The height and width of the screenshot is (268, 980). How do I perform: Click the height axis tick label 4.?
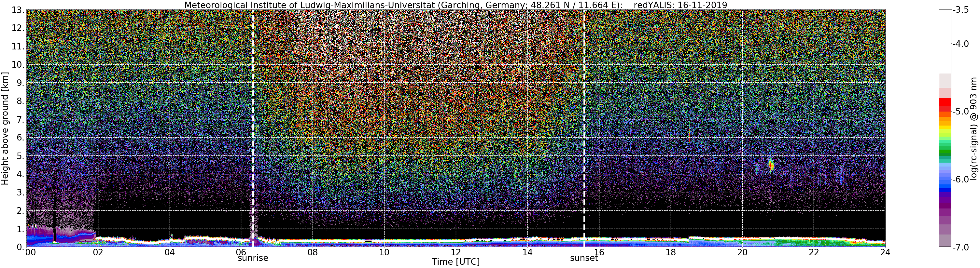click(21, 174)
